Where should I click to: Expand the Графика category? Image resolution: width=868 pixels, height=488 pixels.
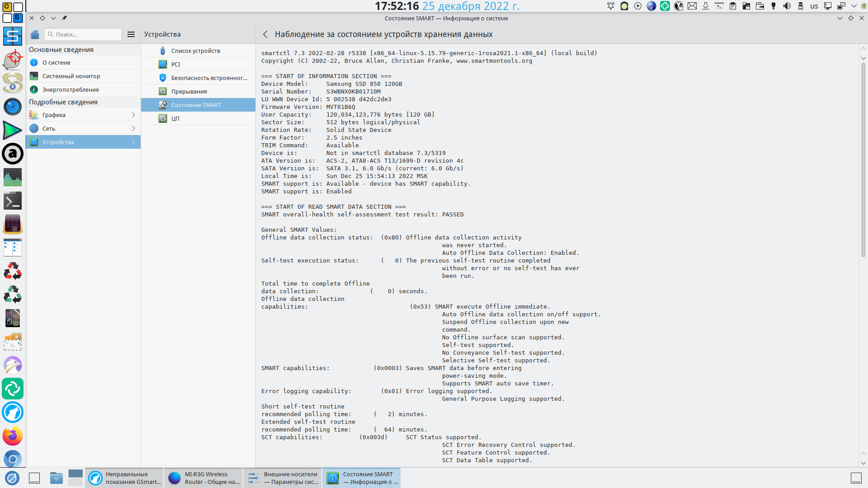click(83, 115)
